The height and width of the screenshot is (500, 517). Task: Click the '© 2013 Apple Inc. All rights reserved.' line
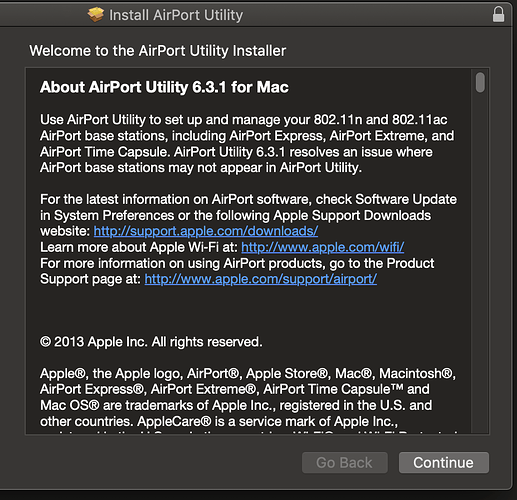click(x=151, y=342)
